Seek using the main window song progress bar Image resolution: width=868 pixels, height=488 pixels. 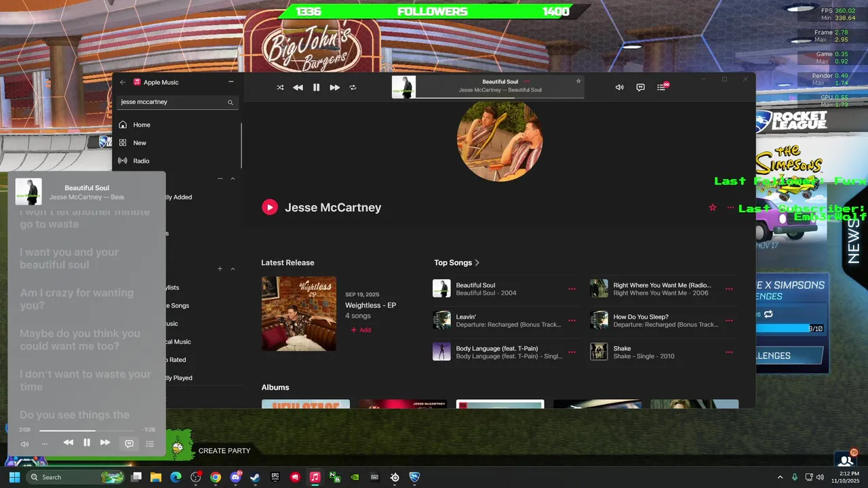click(500, 98)
